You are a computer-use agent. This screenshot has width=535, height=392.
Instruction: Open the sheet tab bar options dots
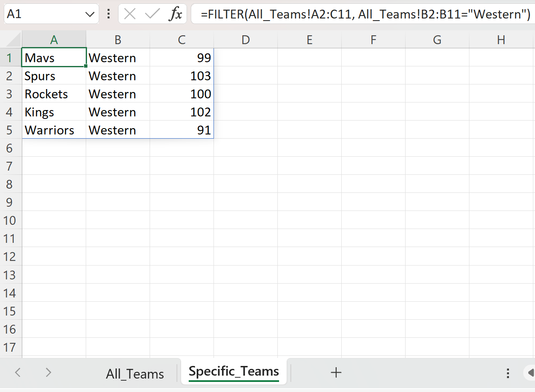point(508,373)
